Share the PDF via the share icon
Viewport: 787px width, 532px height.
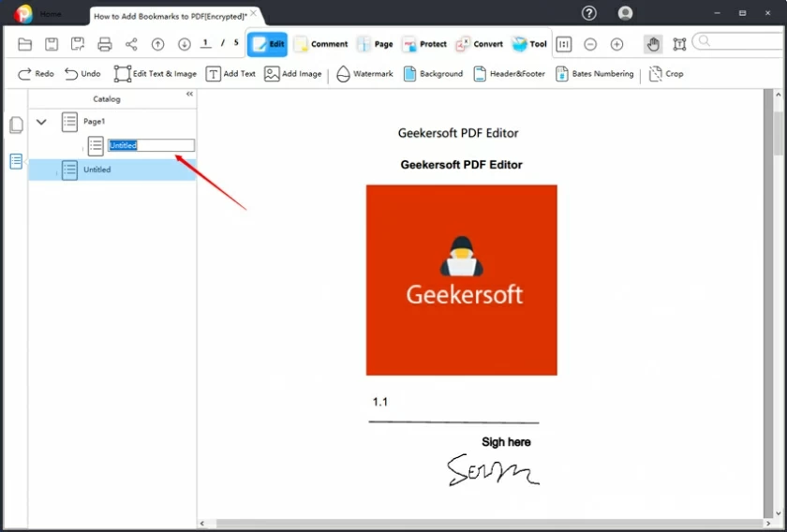tap(131, 44)
